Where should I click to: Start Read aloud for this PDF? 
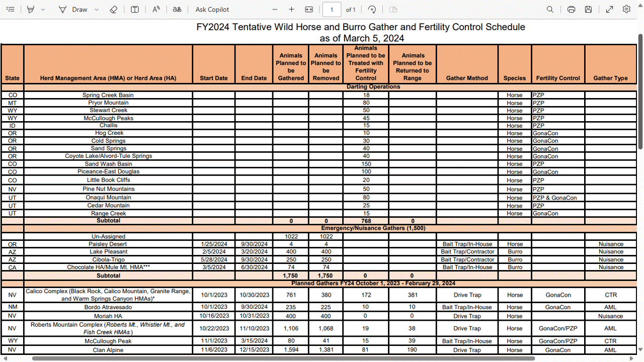pyautogui.click(x=156, y=10)
